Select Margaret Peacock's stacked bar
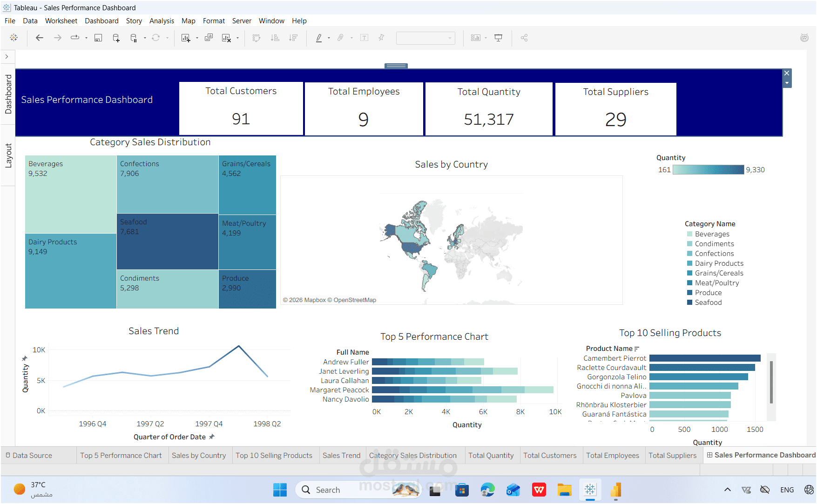This screenshot has width=817, height=504. click(462, 390)
